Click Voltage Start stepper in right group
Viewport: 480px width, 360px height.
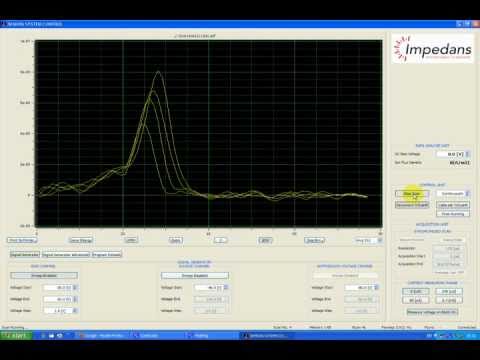[x=377, y=288]
